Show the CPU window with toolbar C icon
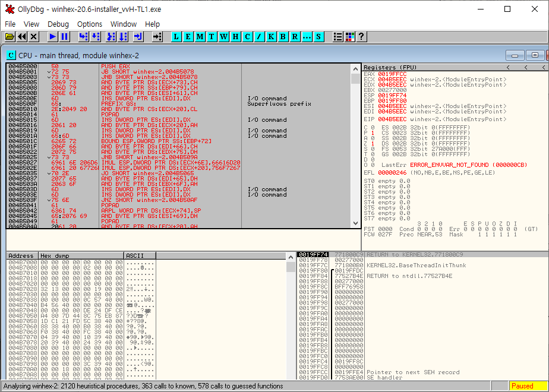 [x=248, y=36]
